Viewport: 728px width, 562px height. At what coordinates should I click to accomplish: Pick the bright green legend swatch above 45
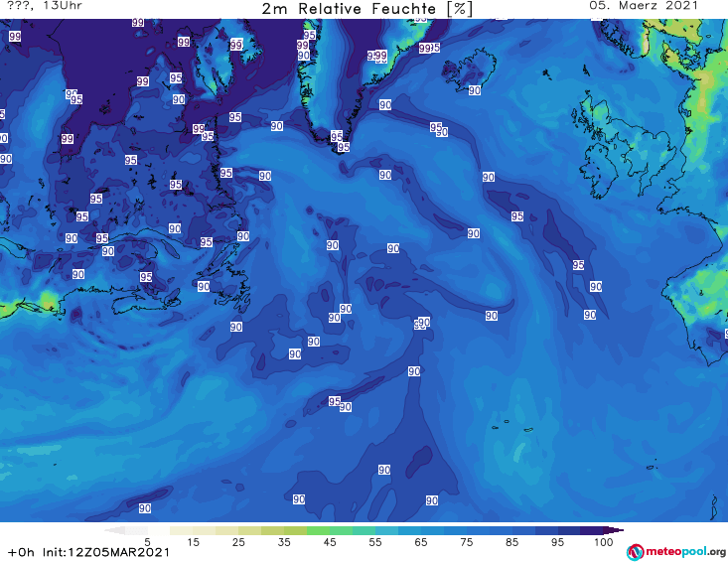coord(318,530)
